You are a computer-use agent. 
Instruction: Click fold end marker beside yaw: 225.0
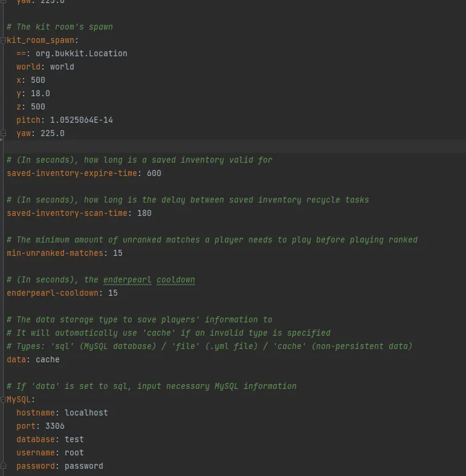tap(4, 134)
